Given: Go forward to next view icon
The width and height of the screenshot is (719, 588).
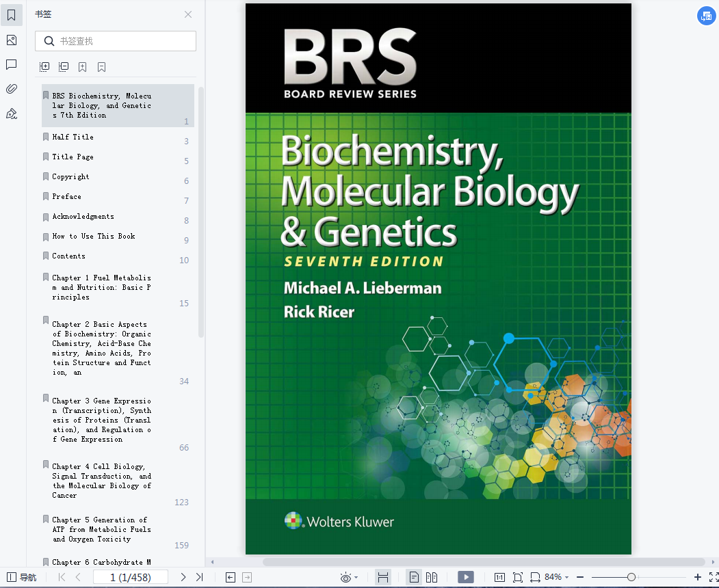Looking at the screenshot, I should click(247, 578).
